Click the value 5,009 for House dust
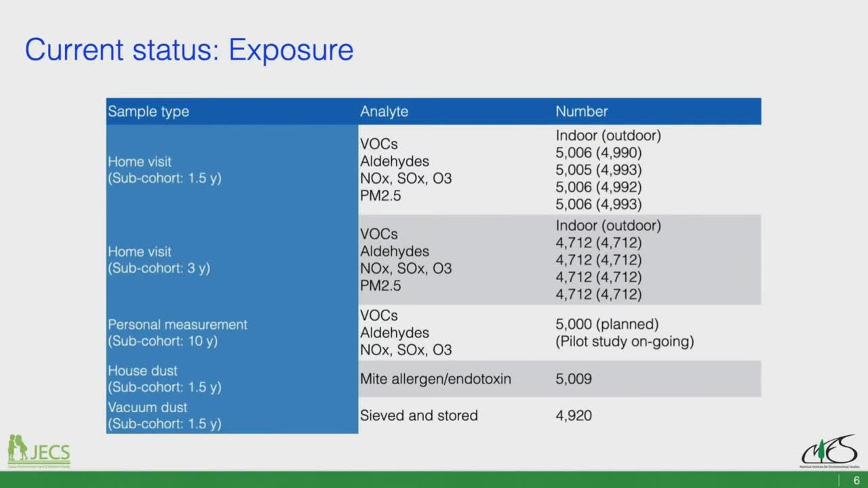Image resolution: width=868 pixels, height=488 pixels. (574, 379)
